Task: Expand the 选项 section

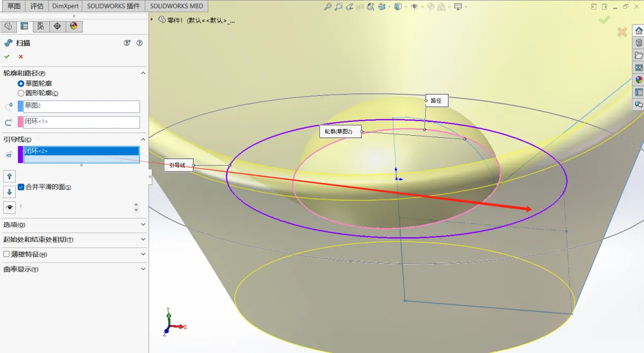Action: (x=143, y=224)
